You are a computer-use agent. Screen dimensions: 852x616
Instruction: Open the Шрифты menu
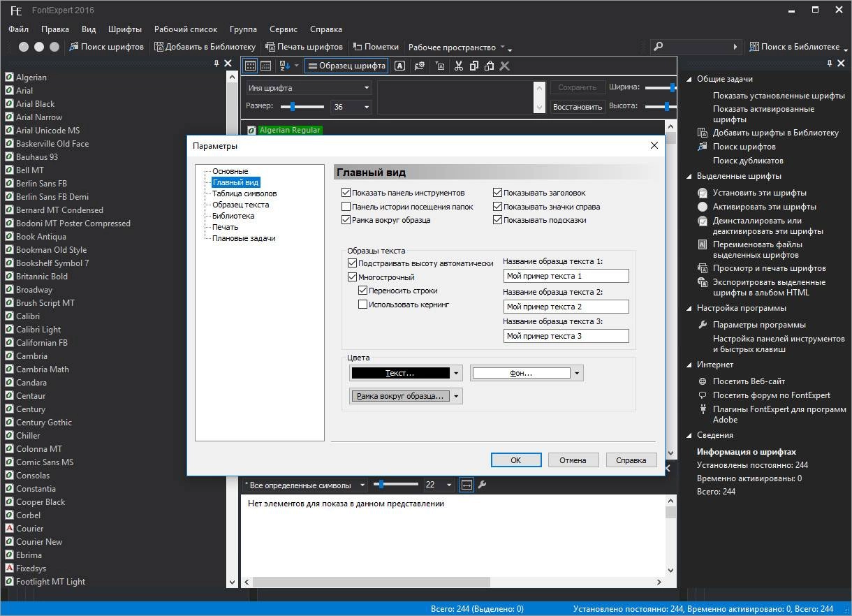click(125, 29)
